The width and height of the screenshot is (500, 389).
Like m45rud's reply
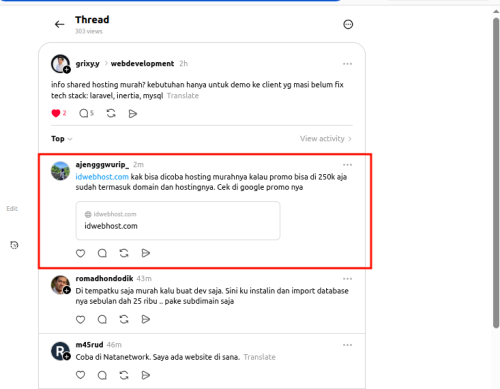tap(80, 375)
